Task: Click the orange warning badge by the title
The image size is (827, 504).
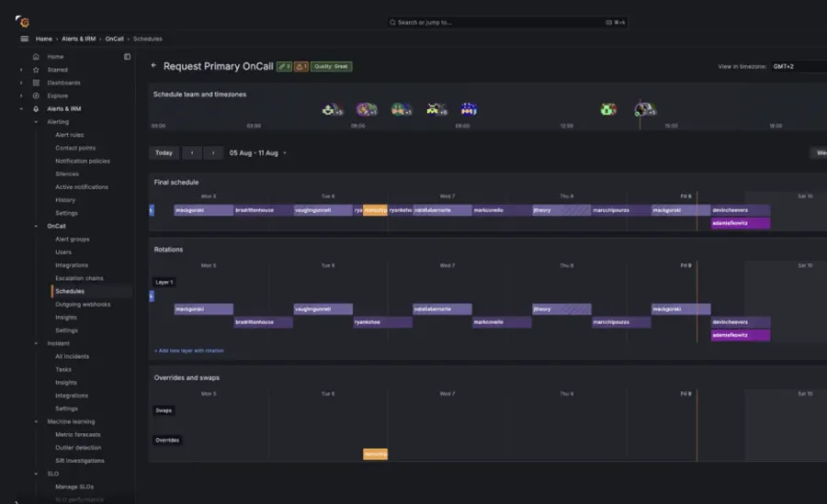Action: tap(301, 66)
